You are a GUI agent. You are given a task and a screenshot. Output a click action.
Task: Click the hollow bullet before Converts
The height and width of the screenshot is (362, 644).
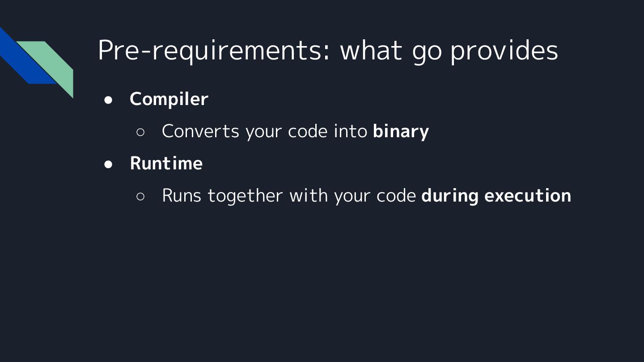140,132
